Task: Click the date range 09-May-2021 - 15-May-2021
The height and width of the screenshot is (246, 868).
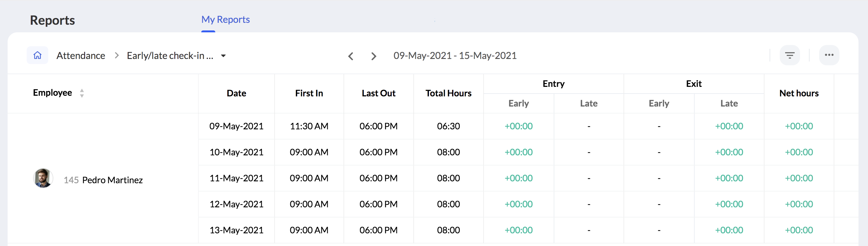Action: tap(455, 55)
